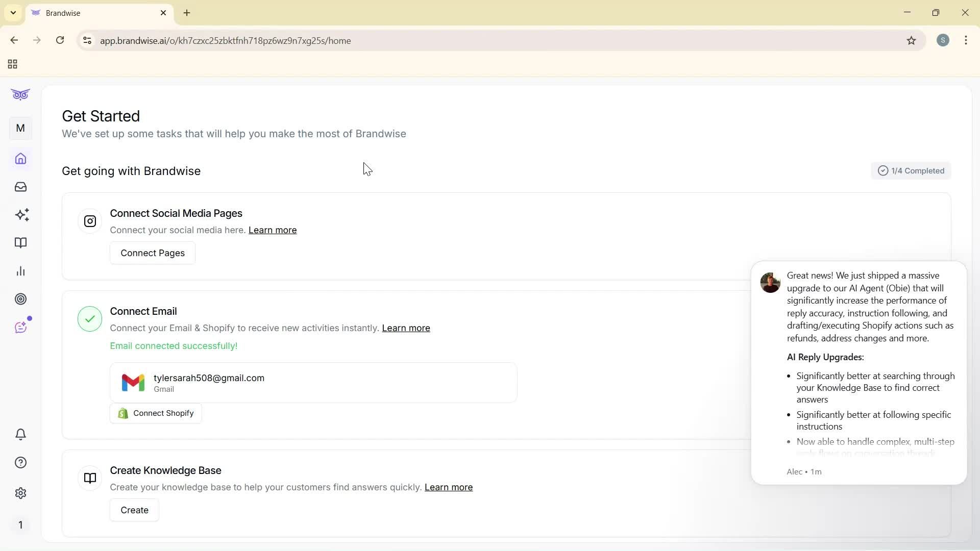The width and height of the screenshot is (980, 551).
Task: Click Connect Shopify button
Action: click(156, 413)
